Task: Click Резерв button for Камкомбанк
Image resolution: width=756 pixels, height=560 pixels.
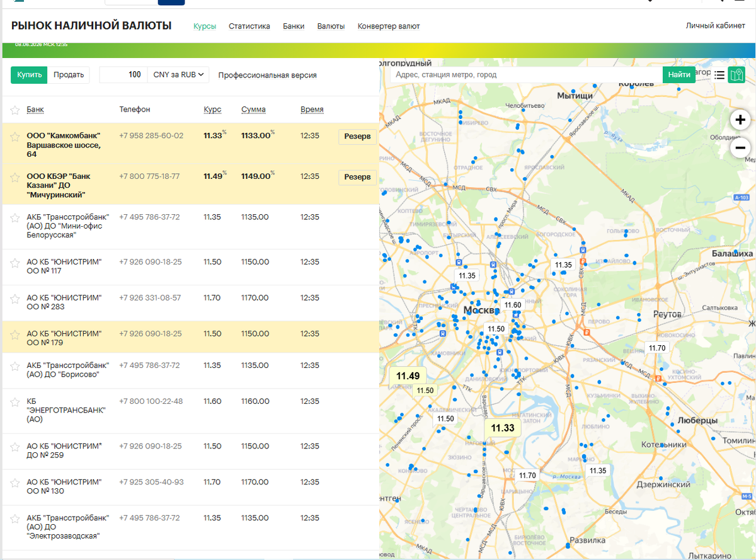Action: pyautogui.click(x=357, y=137)
